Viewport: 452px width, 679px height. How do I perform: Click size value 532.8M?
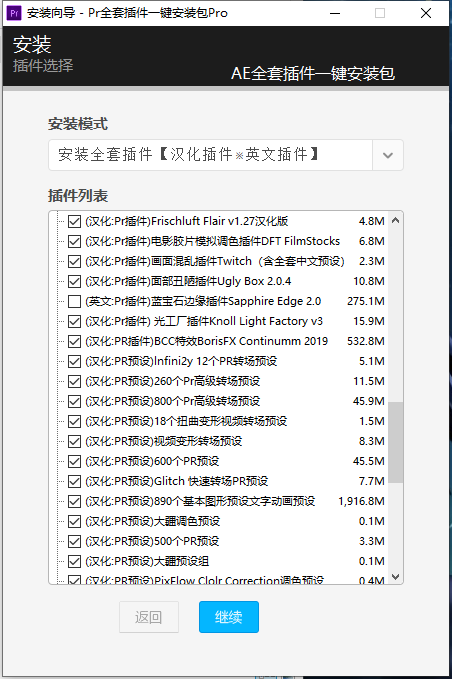[365, 341]
